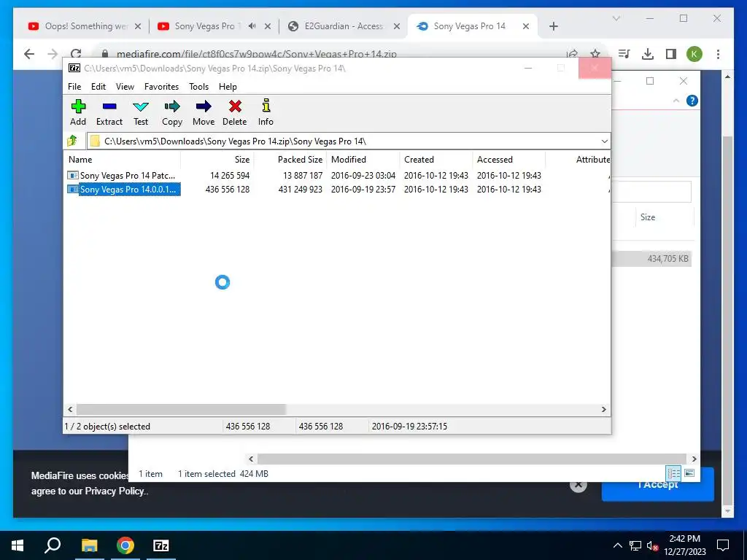The image size is (747, 560).
Task: Go up one folder level icon
Action: (72, 141)
